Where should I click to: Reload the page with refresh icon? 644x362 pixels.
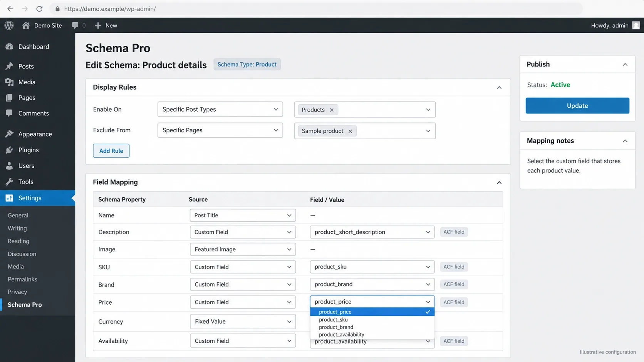click(39, 8)
